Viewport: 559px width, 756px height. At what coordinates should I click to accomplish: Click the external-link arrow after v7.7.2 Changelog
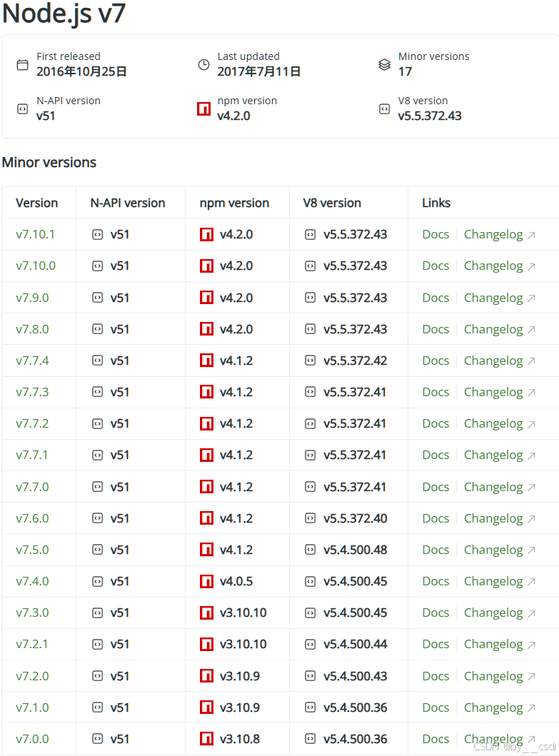point(531,424)
